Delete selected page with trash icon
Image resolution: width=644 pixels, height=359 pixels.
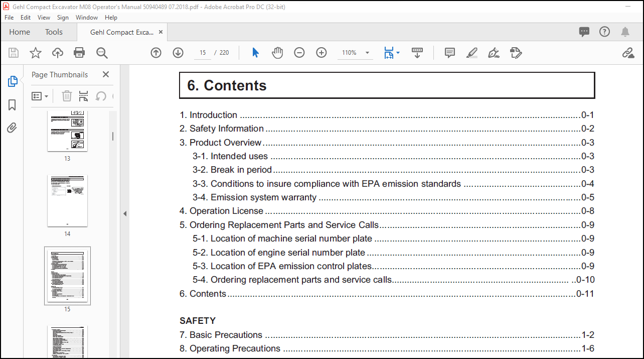[67, 96]
